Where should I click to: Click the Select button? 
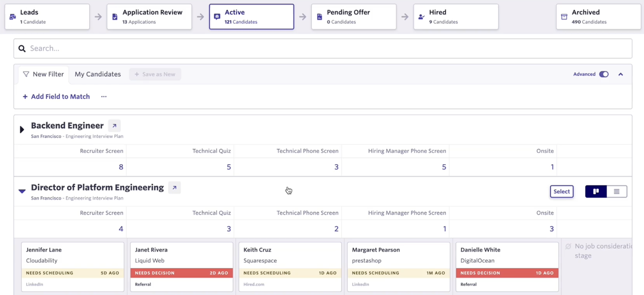click(x=562, y=191)
